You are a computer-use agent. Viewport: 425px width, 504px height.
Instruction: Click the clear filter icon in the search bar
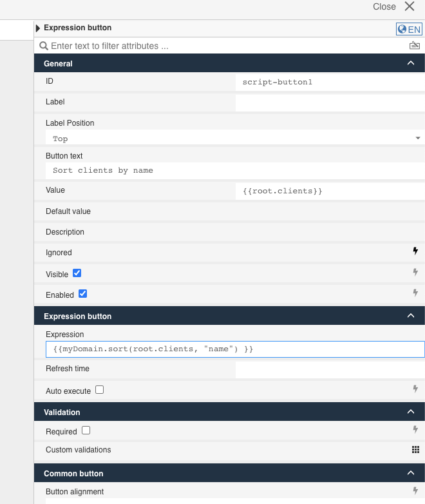click(x=414, y=46)
